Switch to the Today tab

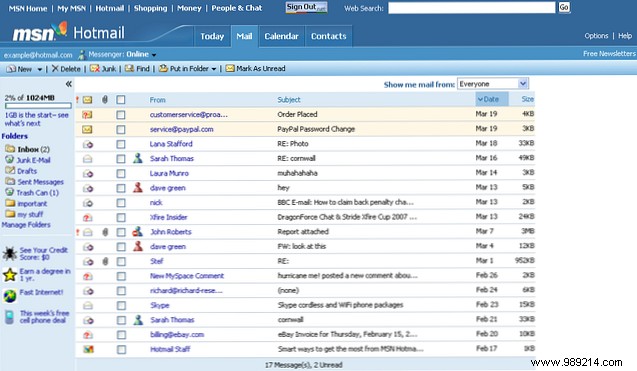tap(212, 36)
